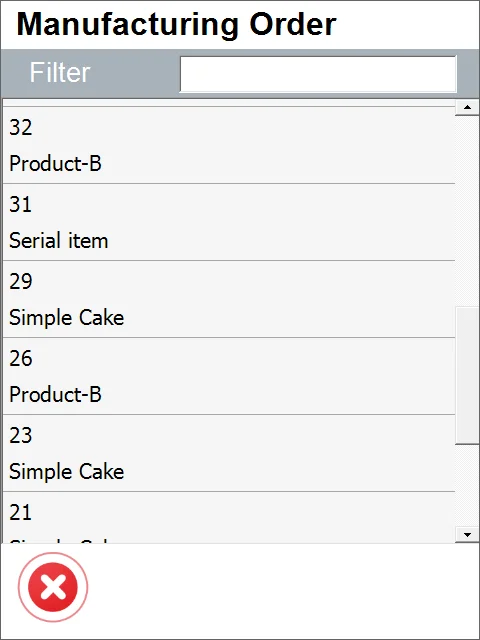Focus the Filter text box
This screenshot has width=480, height=640.
pos(318,74)
